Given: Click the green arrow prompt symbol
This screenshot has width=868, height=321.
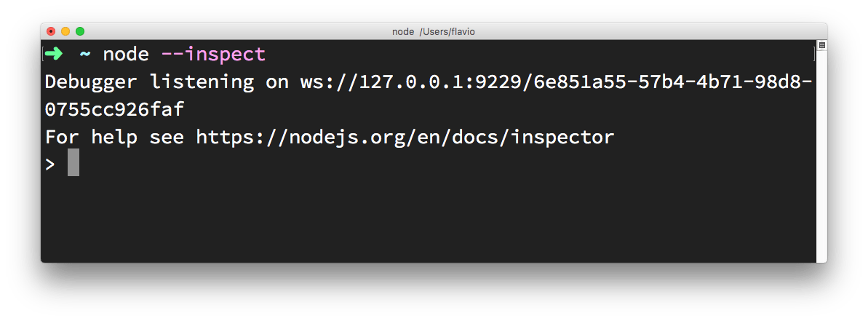Looking at the screenshot, I should [55, 54].
